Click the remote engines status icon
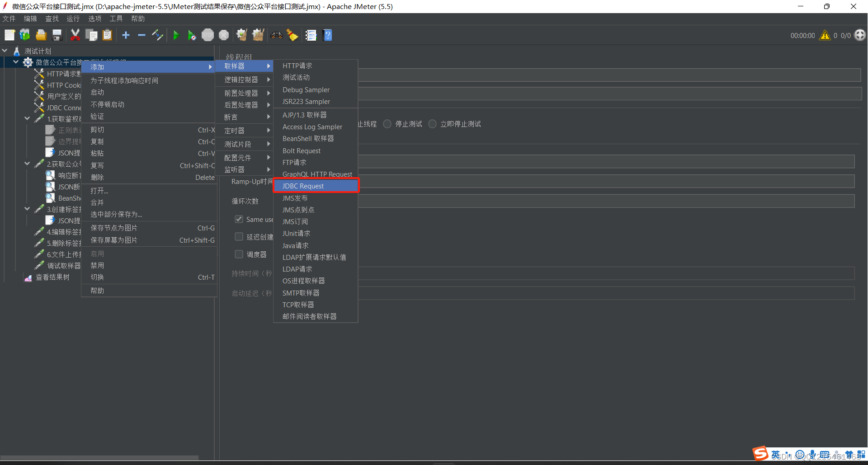 (x=860, y=35)
